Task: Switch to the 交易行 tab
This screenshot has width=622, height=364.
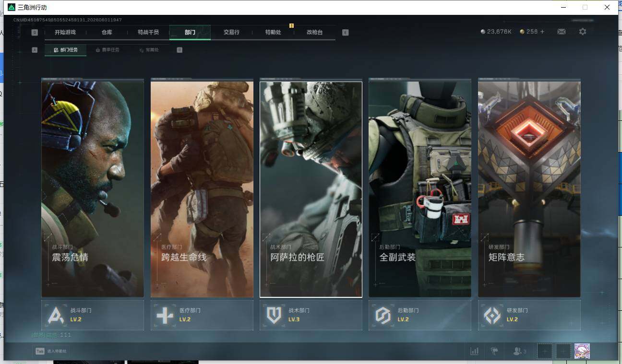Action: 231,32
